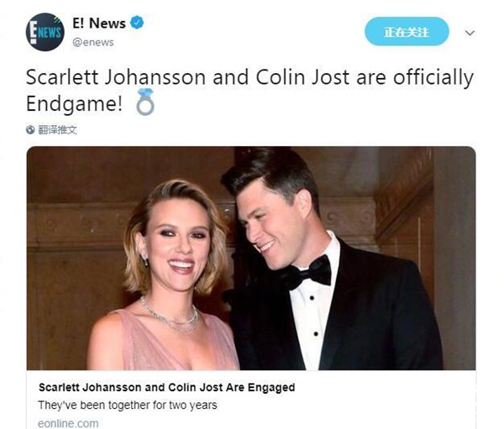Click 'Scarlett Johansson' in the tweet text

coord(116,77)
